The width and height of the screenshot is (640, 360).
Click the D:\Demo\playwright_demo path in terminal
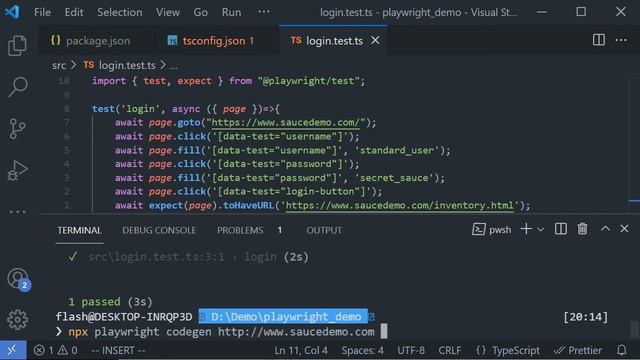286,317
